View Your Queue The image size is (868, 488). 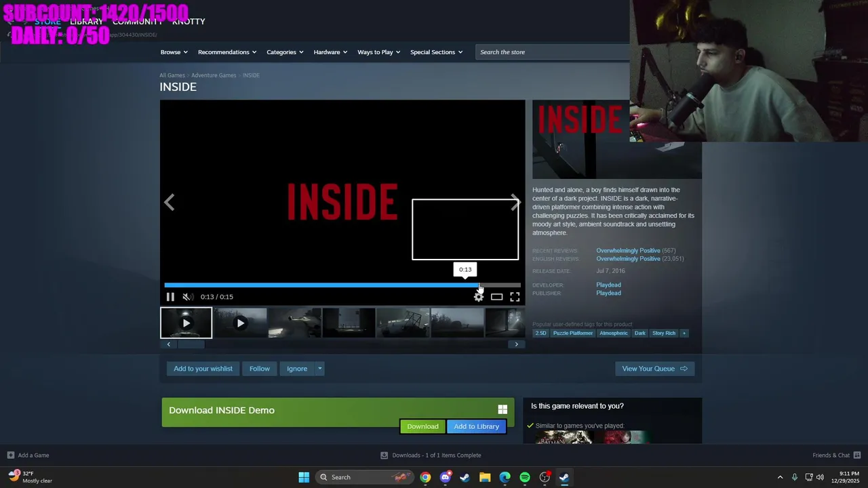point(654,369)
